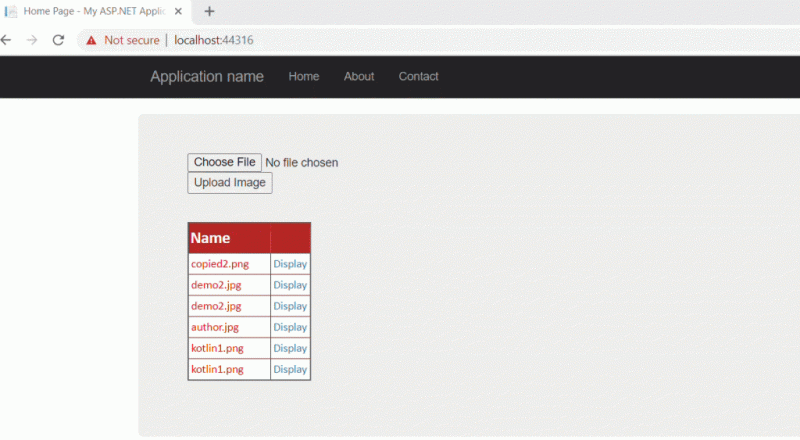Reload the page with the refresh icon
Screen dimensions: 800x440
pyautogui.click(x=58, y=40)
